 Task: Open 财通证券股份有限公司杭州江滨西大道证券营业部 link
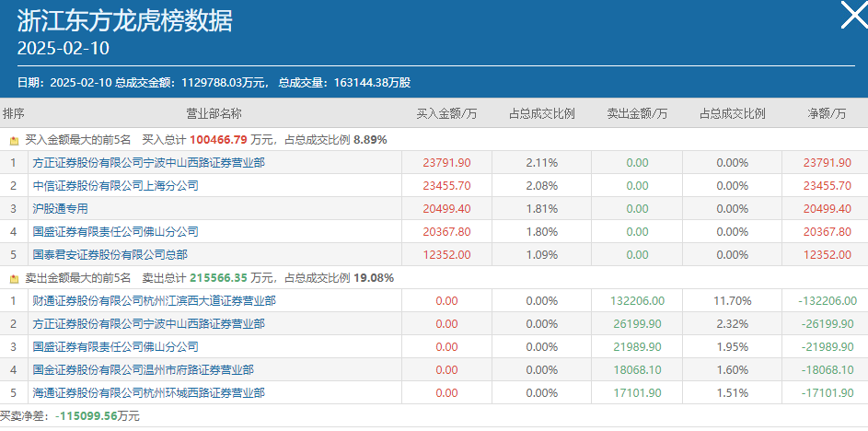coord(154,301)
